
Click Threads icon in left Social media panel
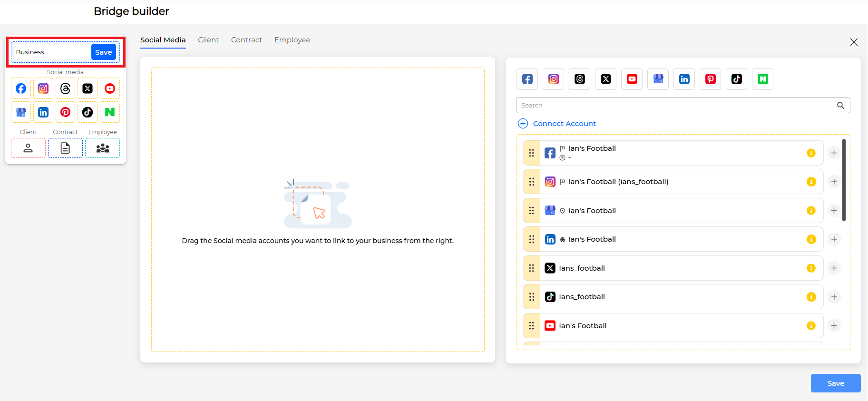coord(66,88)
